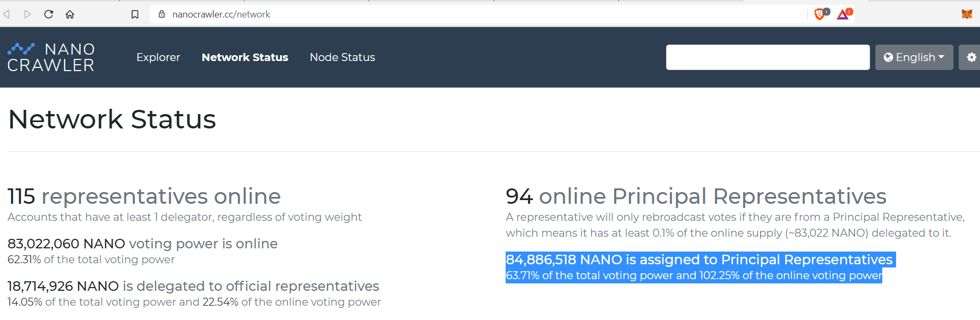This screenshot has height=320, width=980.
Task: Click highlighted '63.71% of the total voting power' line
Action: tap(694, 275)
